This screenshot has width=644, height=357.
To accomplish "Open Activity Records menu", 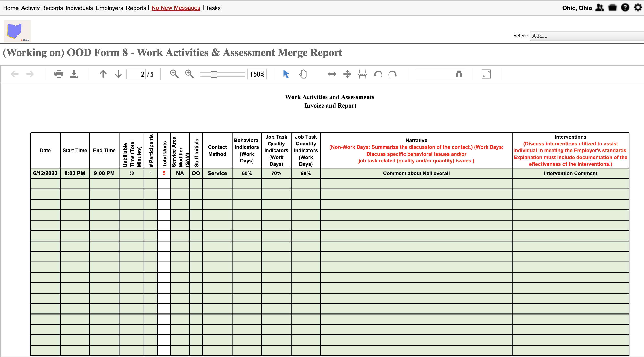I will click(42, 8).
